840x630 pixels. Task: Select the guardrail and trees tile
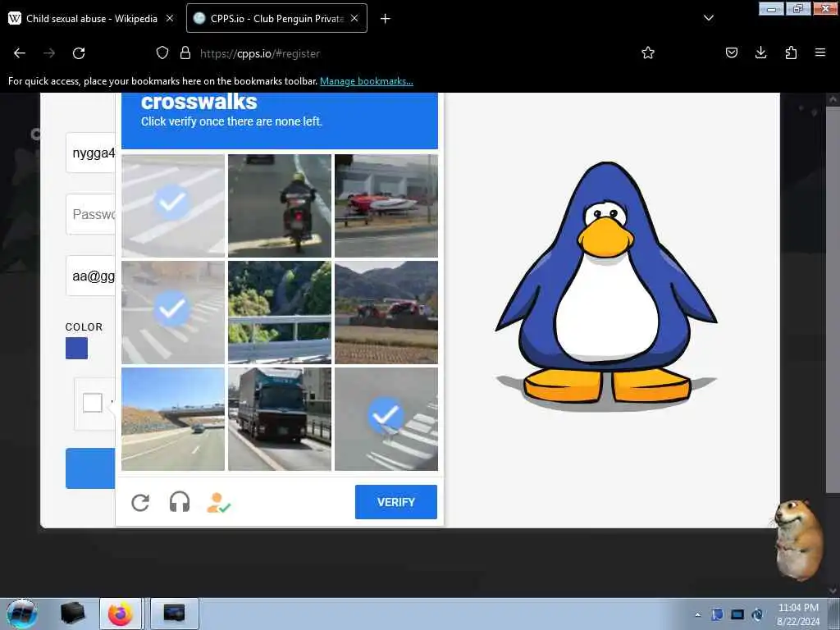pos(280,313)
